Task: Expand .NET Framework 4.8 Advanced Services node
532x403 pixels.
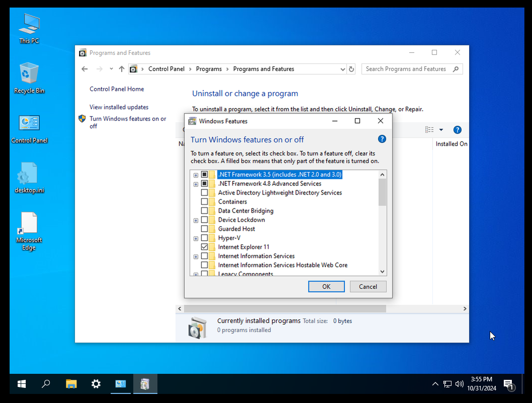Action: click(x=196, y=184)
